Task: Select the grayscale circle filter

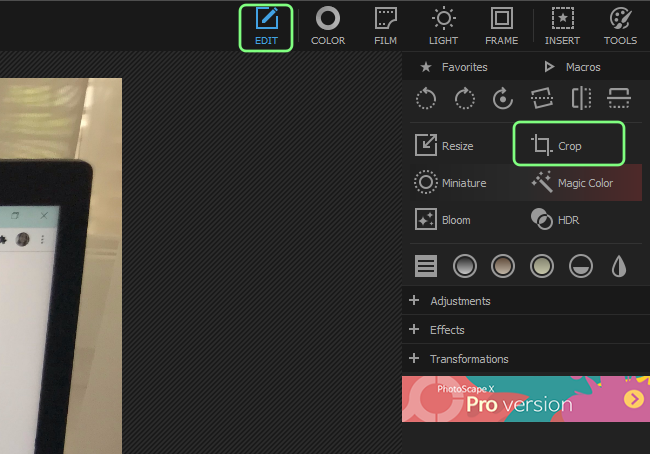Action: click(465, 266)
